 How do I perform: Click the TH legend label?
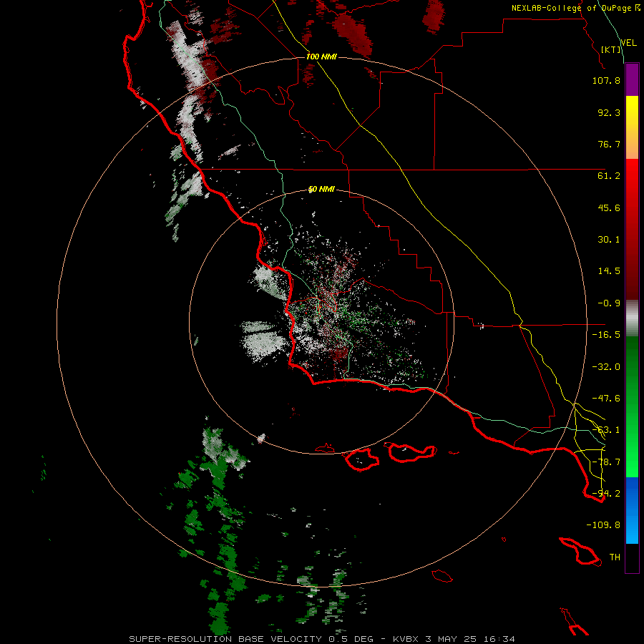(615, 557)
